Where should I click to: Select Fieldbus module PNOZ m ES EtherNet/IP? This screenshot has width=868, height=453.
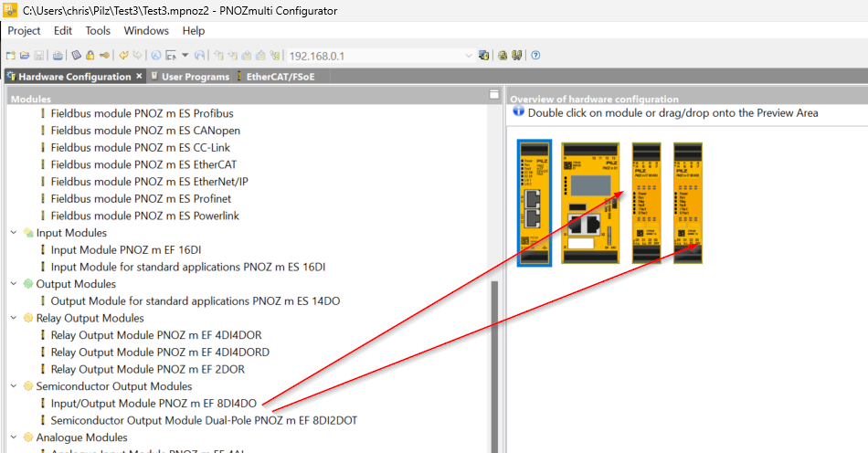149,182
